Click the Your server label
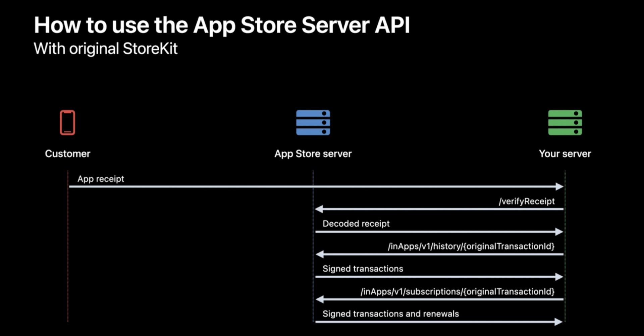This screenshot has width=644, height=336. pyautogui.click(x=565, y=154)
